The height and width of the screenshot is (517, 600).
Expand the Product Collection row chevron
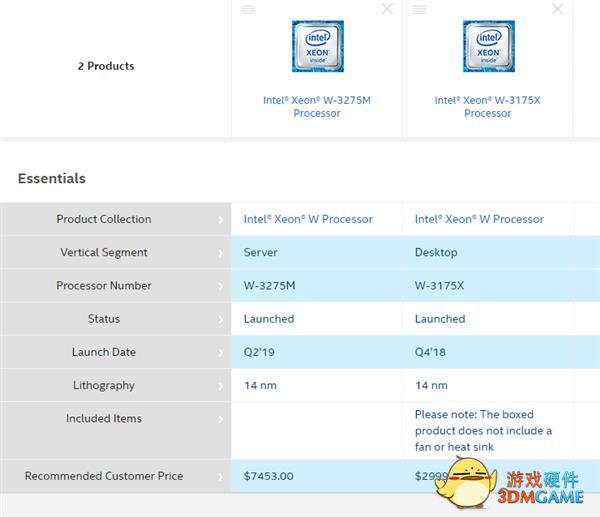(x=220, y=220)
